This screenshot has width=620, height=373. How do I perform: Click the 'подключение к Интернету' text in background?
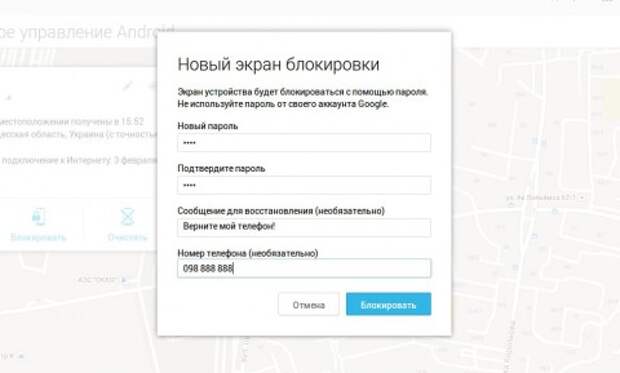56,160
